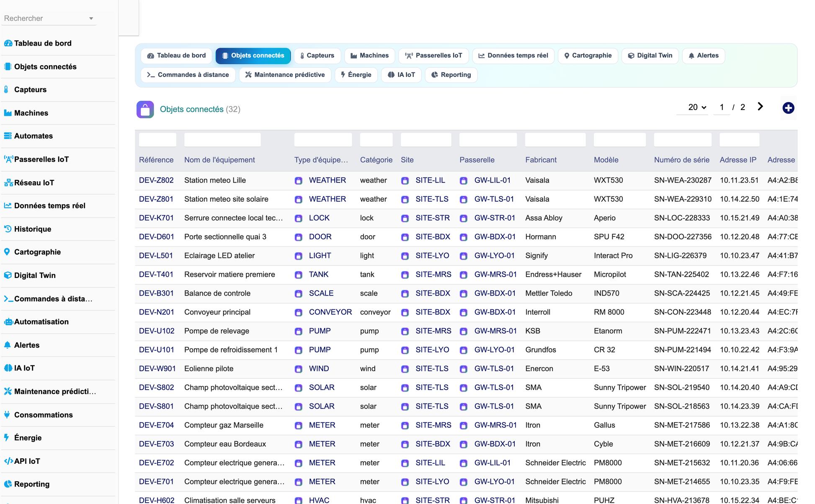The height and width of the screenshot is (504, 815).
Task: Open Alertes bell icon in sidebar
Action: (x=7, y=345)
